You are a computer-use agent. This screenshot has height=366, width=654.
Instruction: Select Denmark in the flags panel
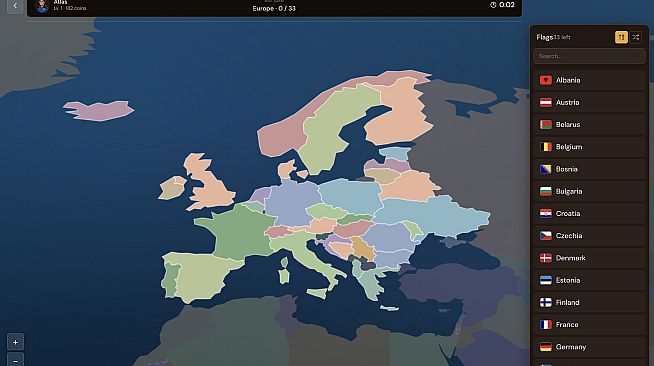(x=589, y=258)
